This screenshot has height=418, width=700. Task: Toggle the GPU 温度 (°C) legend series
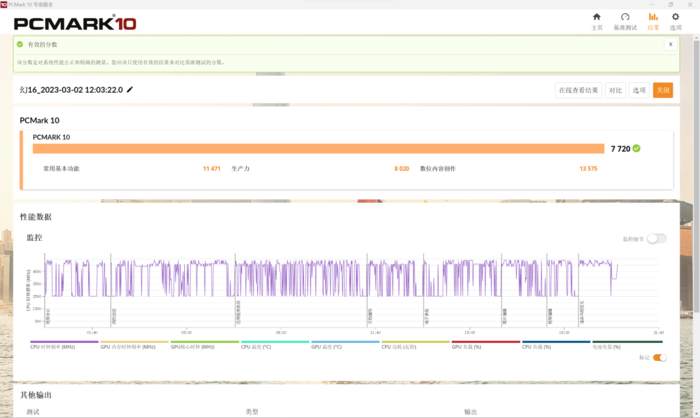tap(345, 345)
